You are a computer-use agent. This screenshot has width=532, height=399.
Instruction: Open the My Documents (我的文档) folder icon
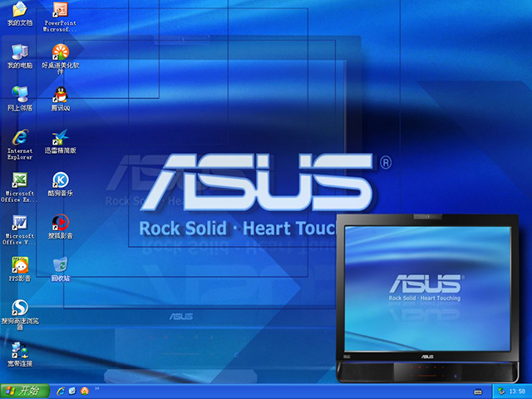click(x=20, y=10)
